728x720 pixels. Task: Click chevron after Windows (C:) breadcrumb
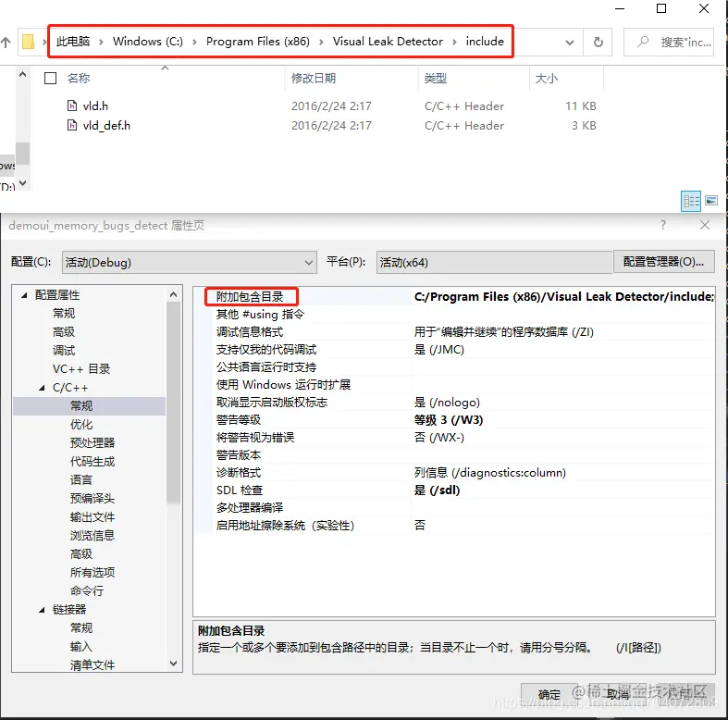click(x=194, y=43)
